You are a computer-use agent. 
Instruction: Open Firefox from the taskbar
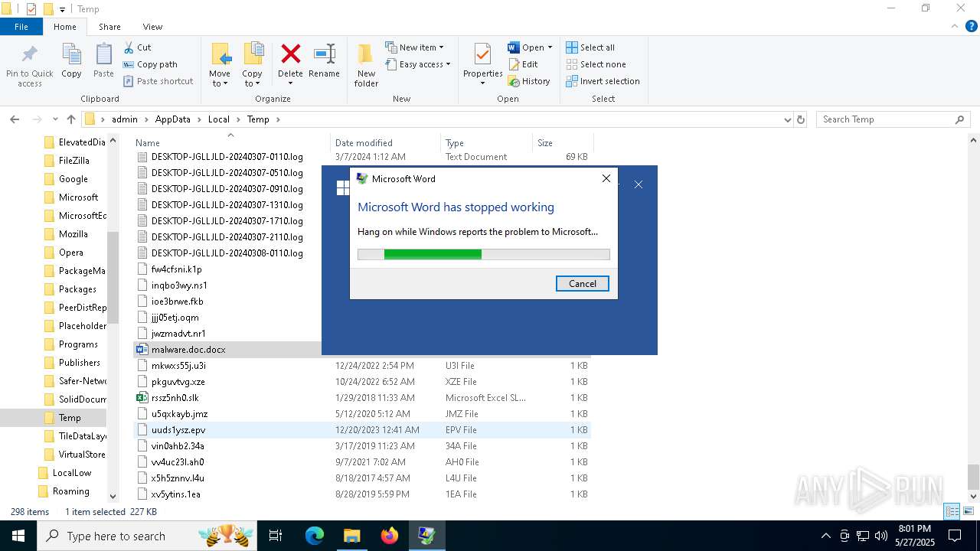tap(389, 536)
